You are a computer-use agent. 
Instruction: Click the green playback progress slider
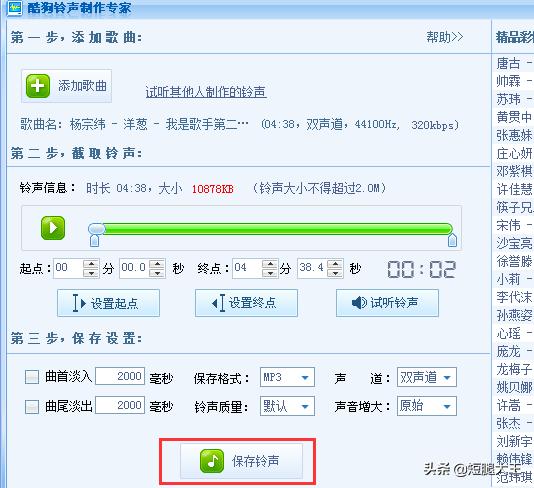pyautogui.click(x=270, y=229)
